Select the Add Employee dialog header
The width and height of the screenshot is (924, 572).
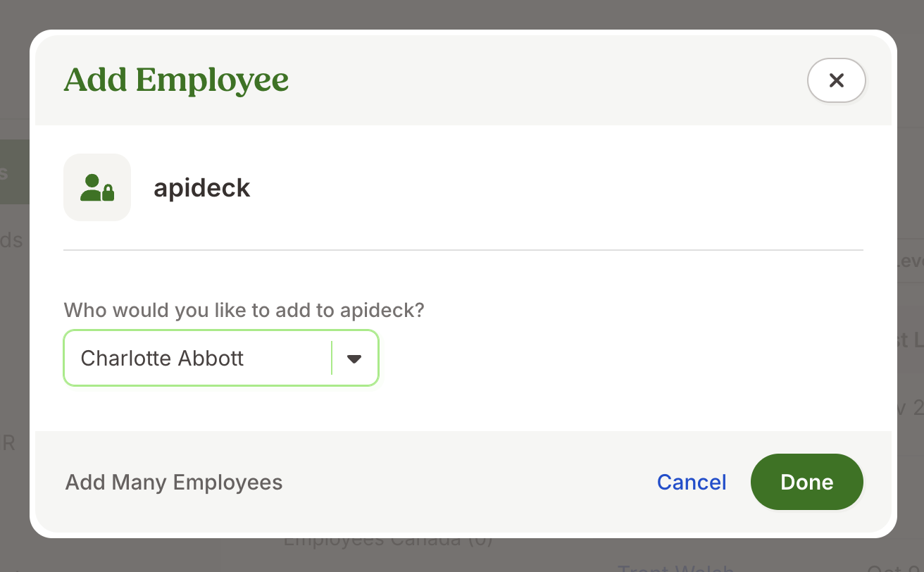point(176,80)
